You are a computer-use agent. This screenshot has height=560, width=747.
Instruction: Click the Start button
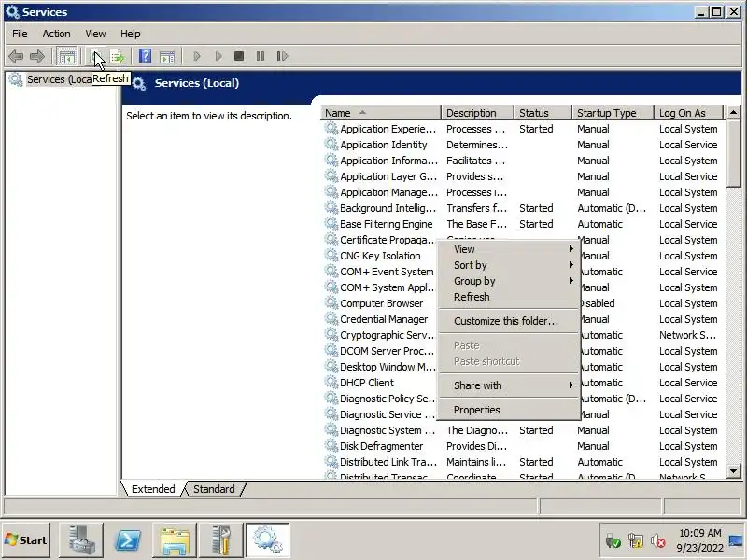tap(26, 540)
